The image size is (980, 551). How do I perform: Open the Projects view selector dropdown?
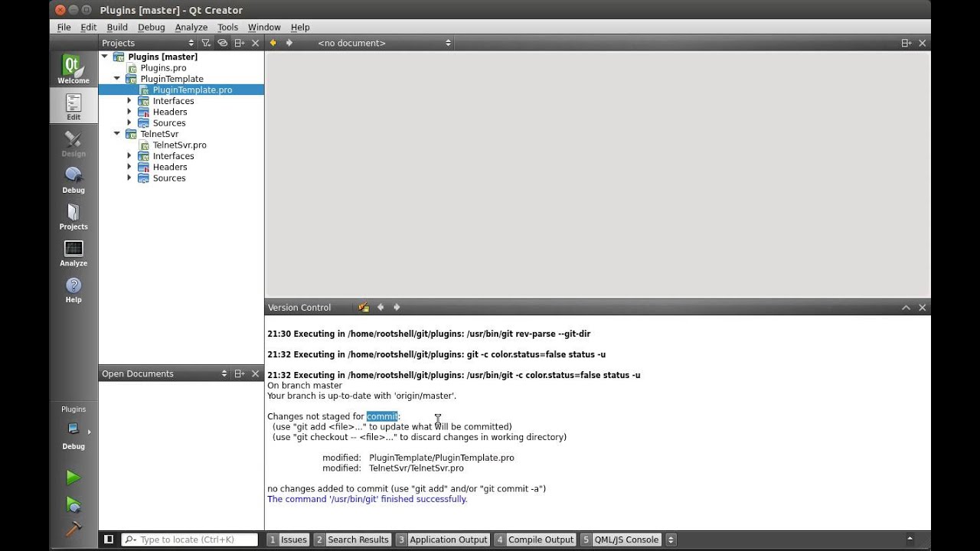pos(149,43)
